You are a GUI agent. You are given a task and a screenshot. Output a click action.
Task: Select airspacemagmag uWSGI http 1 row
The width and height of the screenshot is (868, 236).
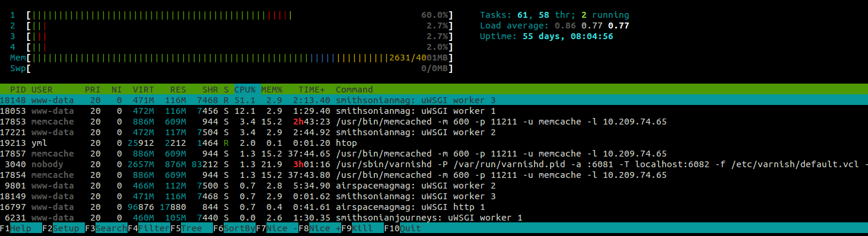point(434,207)
